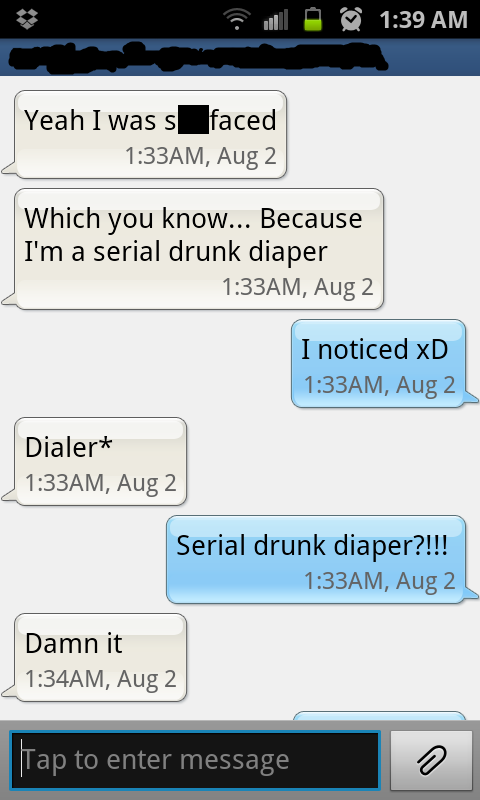Viewport: 480px width, 800px height.
Task: Tap the 'Dialer*' correction message
Action: tap(100, 461)
